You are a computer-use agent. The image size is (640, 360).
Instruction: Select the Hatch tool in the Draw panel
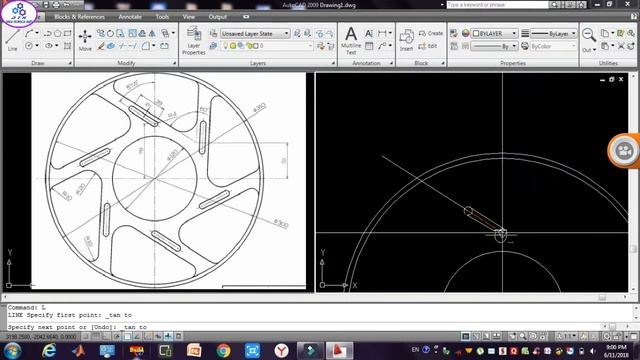tap(67, 46)
